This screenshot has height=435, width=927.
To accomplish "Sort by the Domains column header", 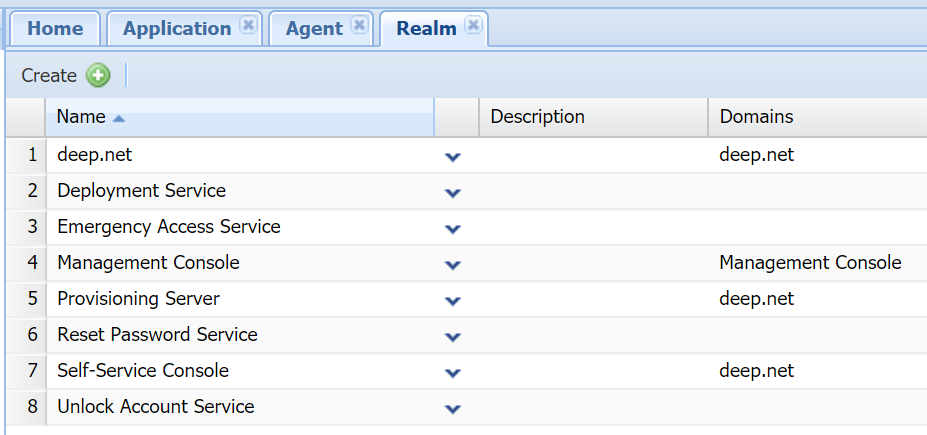I will point(756,117).
